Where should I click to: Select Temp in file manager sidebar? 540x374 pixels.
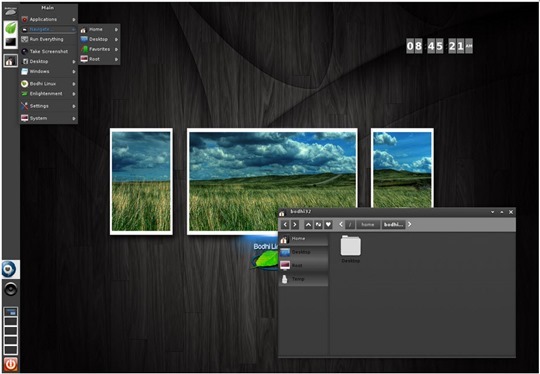[303, 279]
